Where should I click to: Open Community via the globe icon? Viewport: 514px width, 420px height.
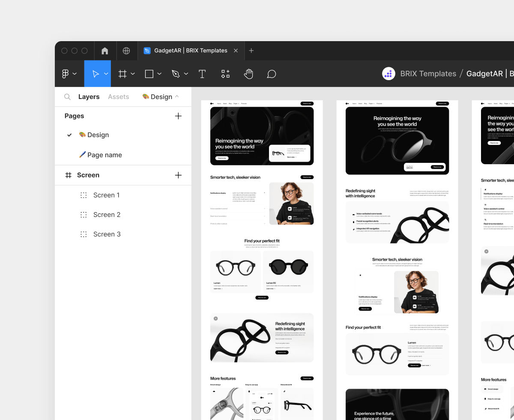(127, 51)
